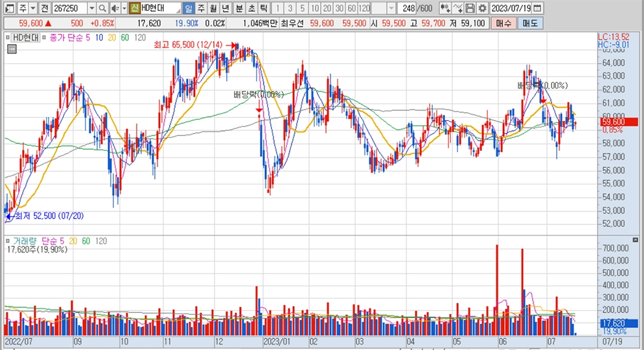The width and height of the screenshot is (644, 350).
Task: Click the 매도 sell button
Action: [x=530, y=23]
